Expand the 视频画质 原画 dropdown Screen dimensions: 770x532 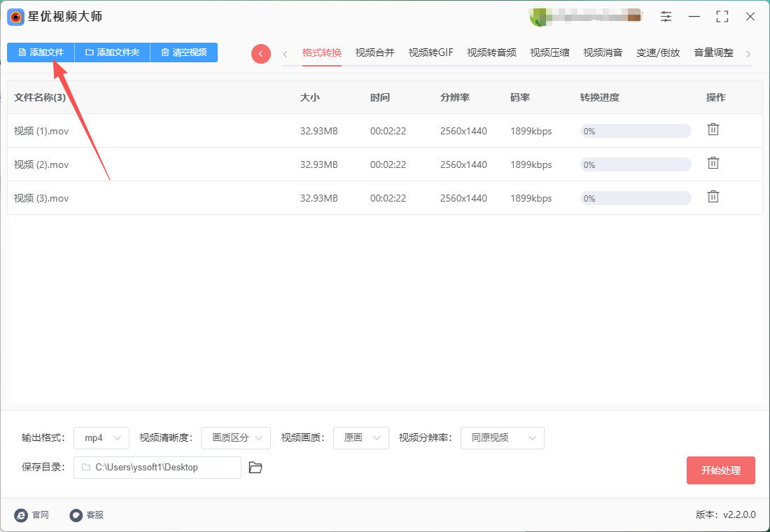(361, 438)
